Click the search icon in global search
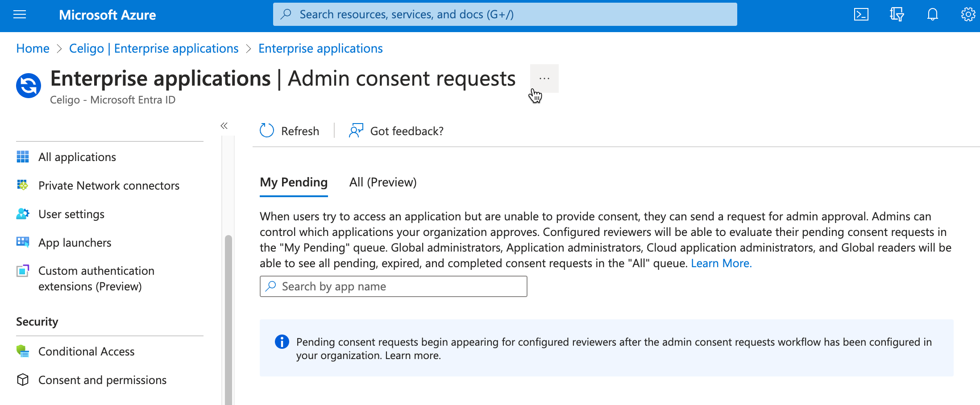Screen dimensions: 980x405 tap(286, 14)
